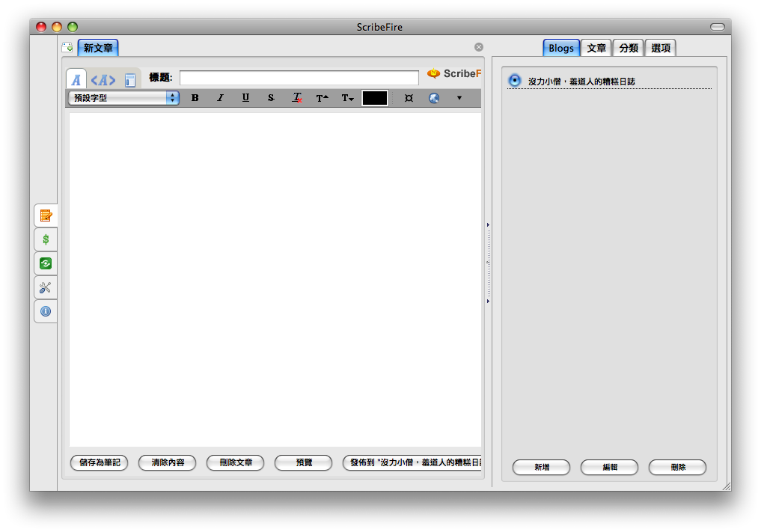The height and width of the screenshot is (532, 761).
Task: Toggle bold formatting
Action: pos(195,97)
